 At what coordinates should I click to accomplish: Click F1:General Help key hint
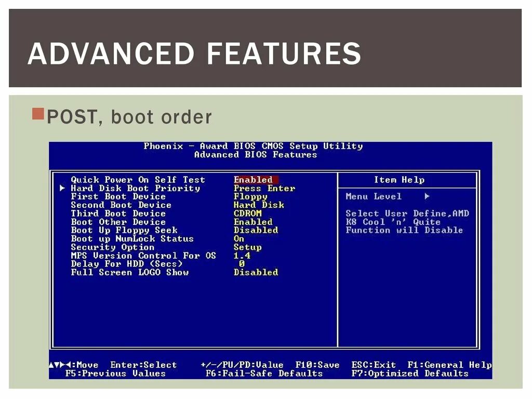tap(449, 365)
